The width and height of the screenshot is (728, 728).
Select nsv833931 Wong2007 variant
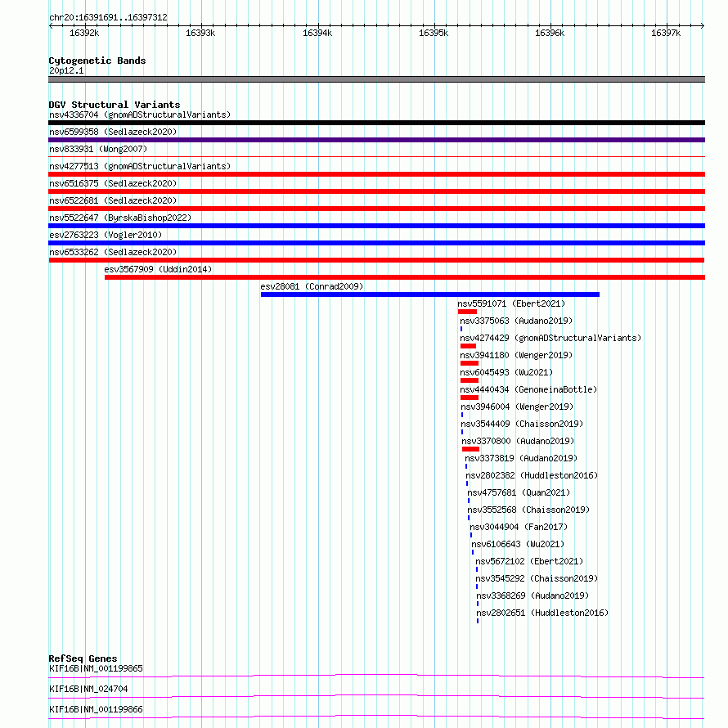point(98,149)
